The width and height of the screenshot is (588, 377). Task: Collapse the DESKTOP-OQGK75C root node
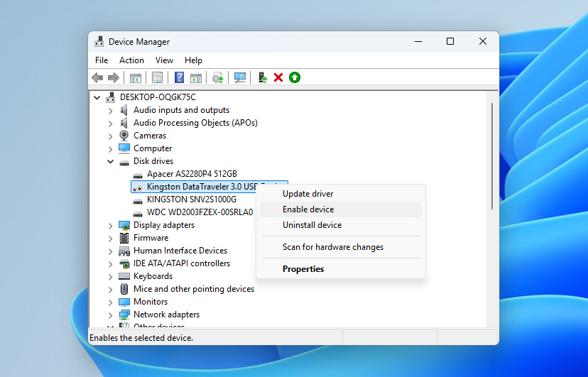click(97, 97)
